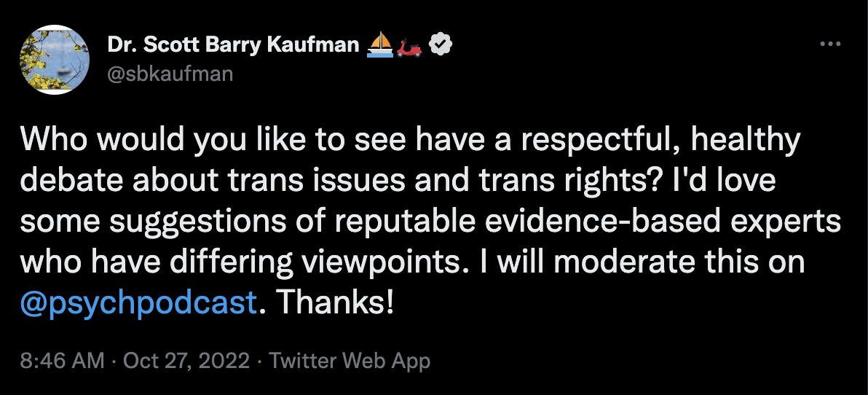868x395 pixels.
Task: Click the @sbkaufman handle
Action: tap(170, 74)
